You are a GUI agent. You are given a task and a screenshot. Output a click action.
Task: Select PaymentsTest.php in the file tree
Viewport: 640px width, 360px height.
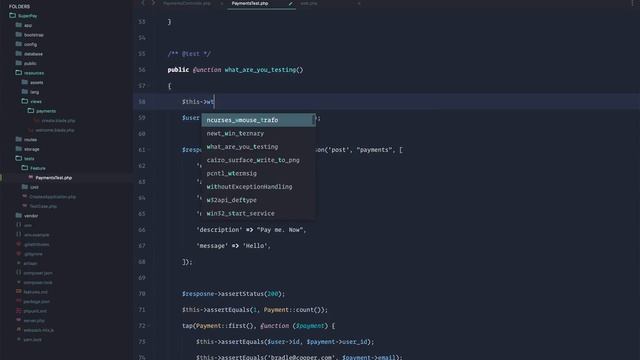click(x=53, y=178)
